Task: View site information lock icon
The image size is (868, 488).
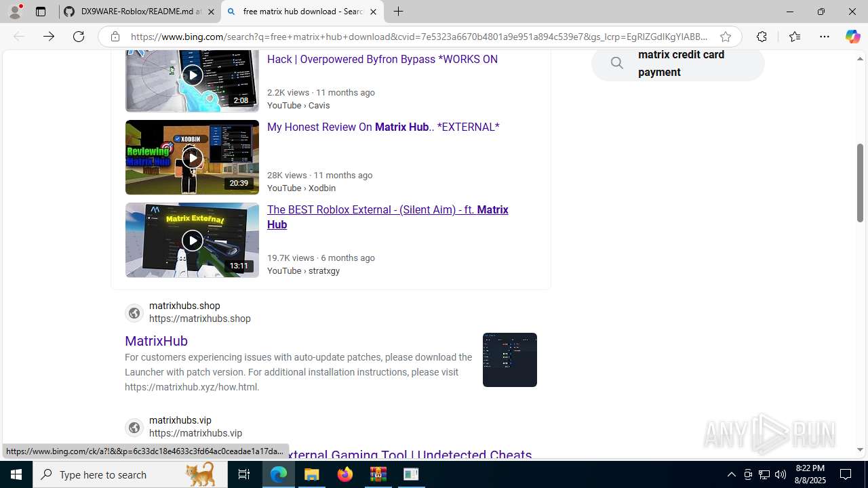Action: coord(115,37)
